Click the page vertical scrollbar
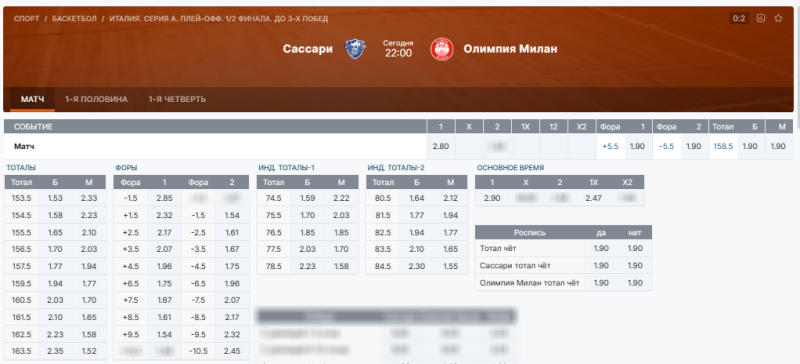This screenshot has width=800, height=364. pyautogui.click(x=797, y=66)
